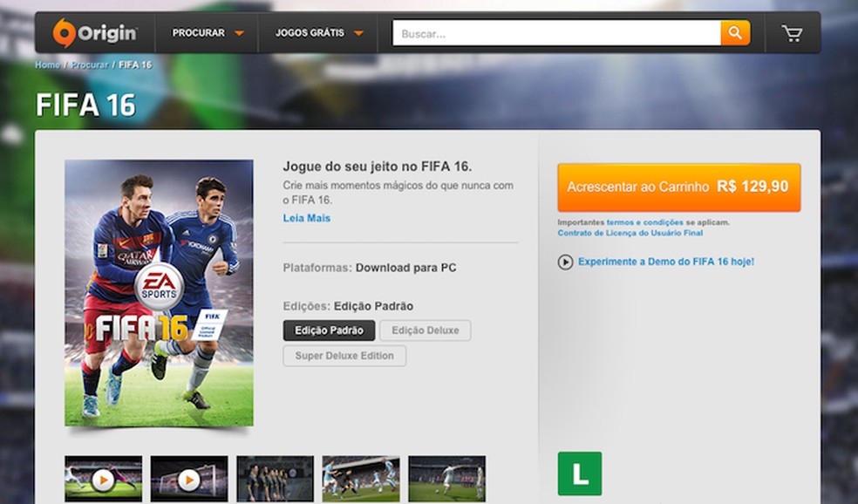The width and height of the screenshot is (858, 504).
Task: Open Procurar from the breadcrumb trail
Action: click(x=91, y=65)
